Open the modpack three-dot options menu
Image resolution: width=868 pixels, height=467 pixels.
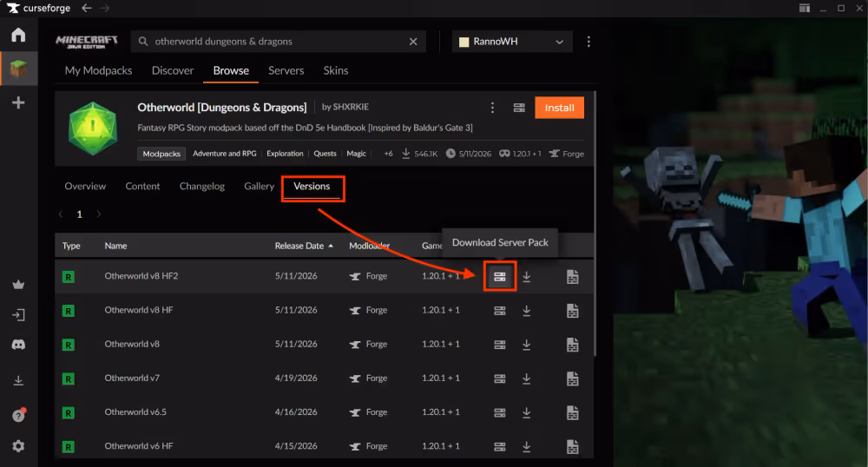[492, 108]
